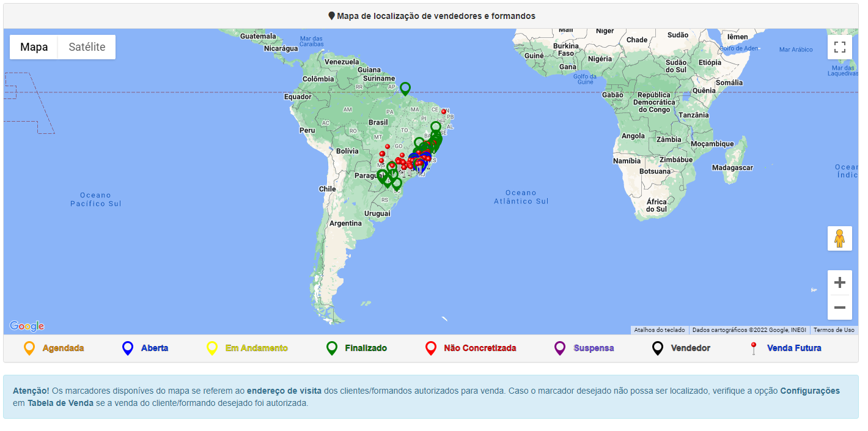
Task: Select the black Vendedor pin icon
Action: [657, 347]
